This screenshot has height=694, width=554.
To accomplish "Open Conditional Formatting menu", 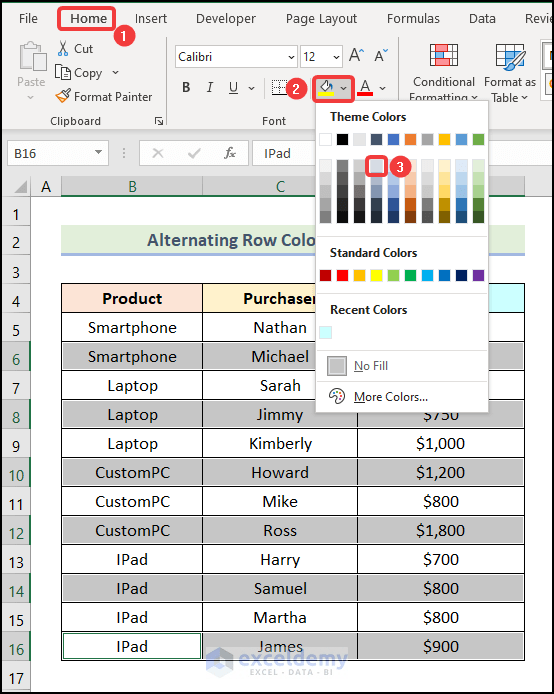I will (444, 72).
